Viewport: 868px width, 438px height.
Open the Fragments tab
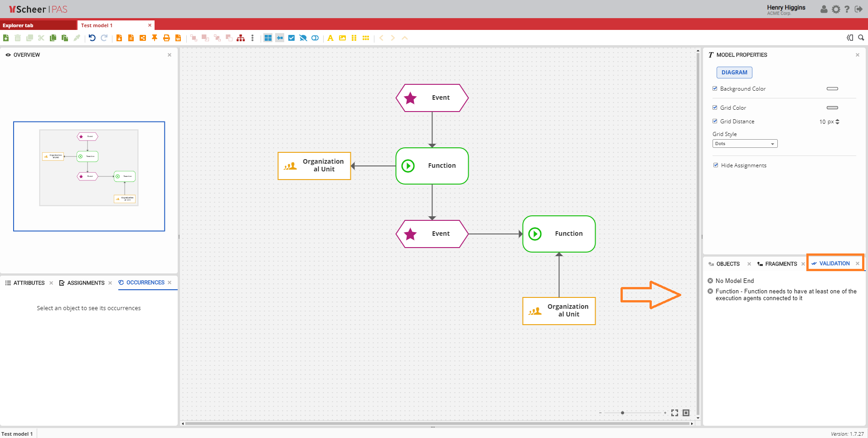click(x=781, y=264)
